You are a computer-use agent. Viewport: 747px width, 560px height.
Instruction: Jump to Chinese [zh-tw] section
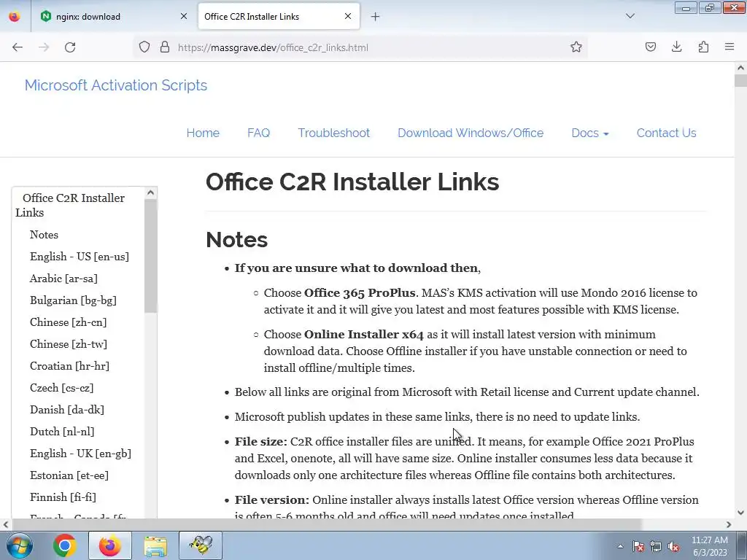68,344
